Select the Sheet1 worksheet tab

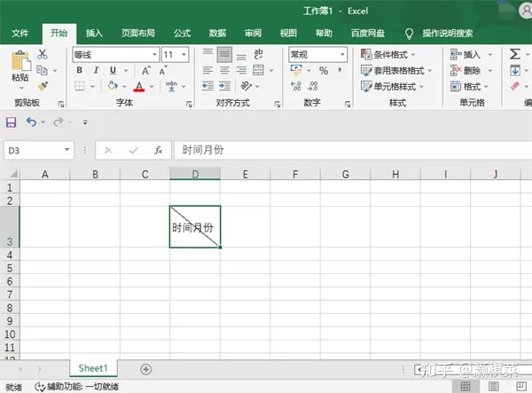93,368
